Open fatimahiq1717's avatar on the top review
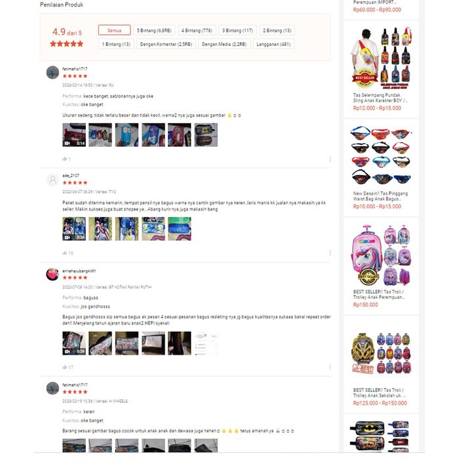The width and height of the screenshot is (476, 476). (x=52, y=73)
